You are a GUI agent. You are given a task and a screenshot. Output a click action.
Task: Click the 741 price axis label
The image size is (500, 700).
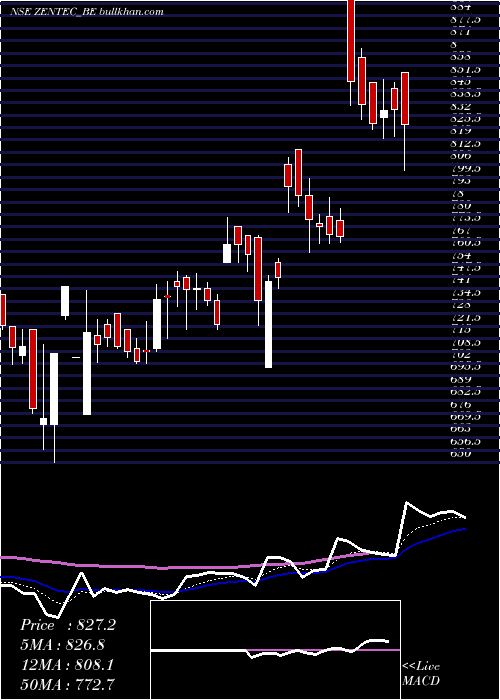tap(462, 280)
